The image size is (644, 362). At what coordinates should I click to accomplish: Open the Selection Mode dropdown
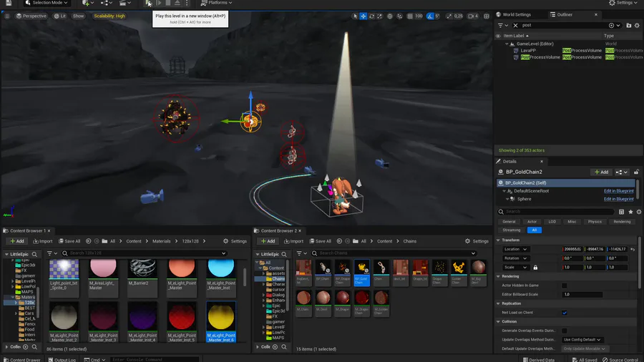coord(47,3)
